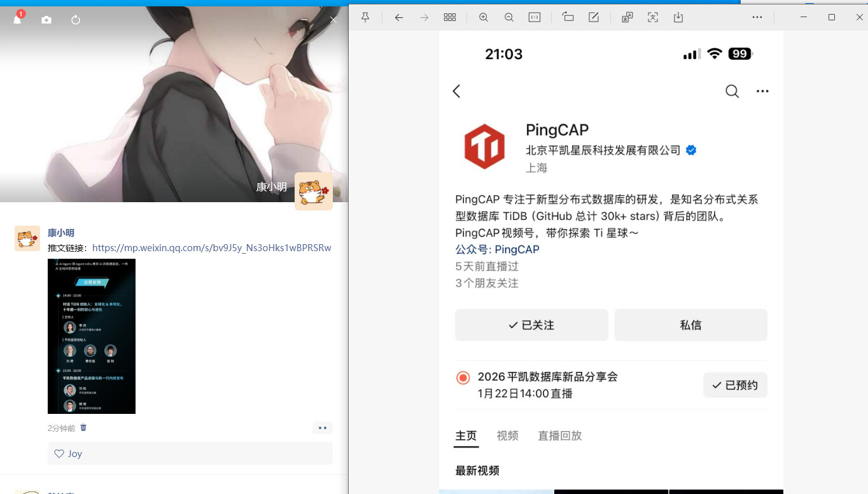Zoom out of the image

[x=509, y=18]
